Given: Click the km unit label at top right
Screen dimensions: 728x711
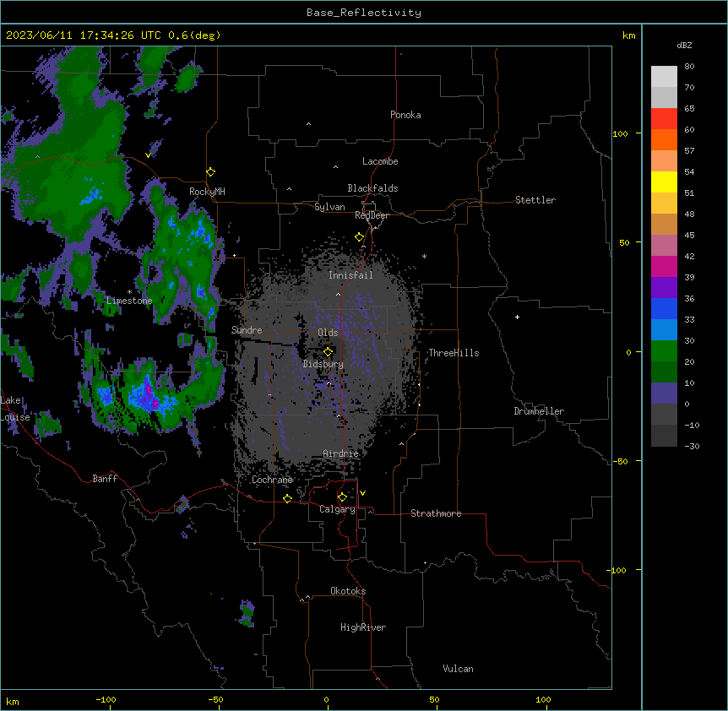Looking at the screenshot, I should tap(629, 35).
